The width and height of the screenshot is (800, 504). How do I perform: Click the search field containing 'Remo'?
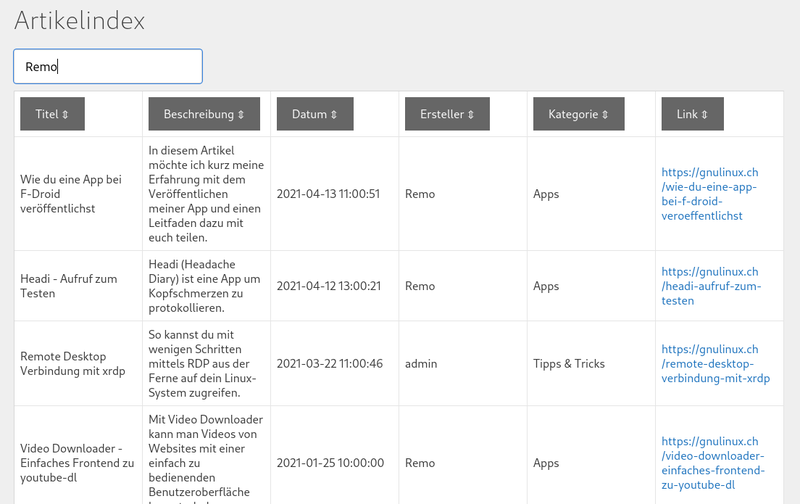[x=108, y=66]
